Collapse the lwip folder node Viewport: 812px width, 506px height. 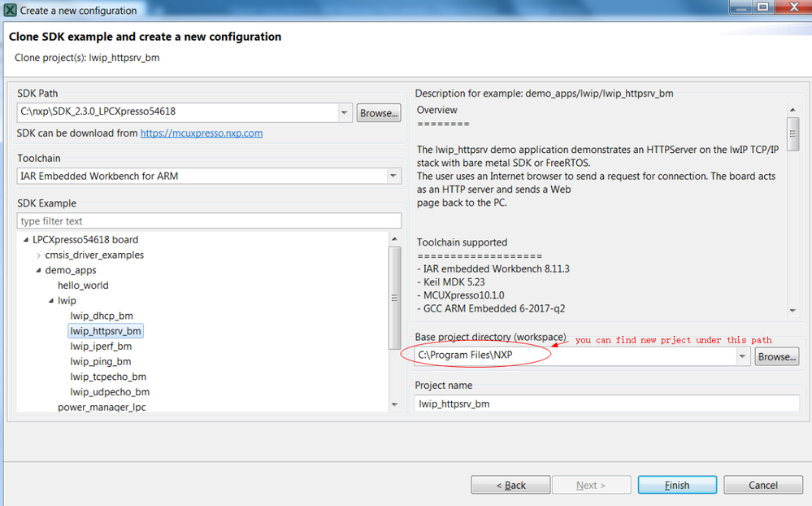(50, 301)
